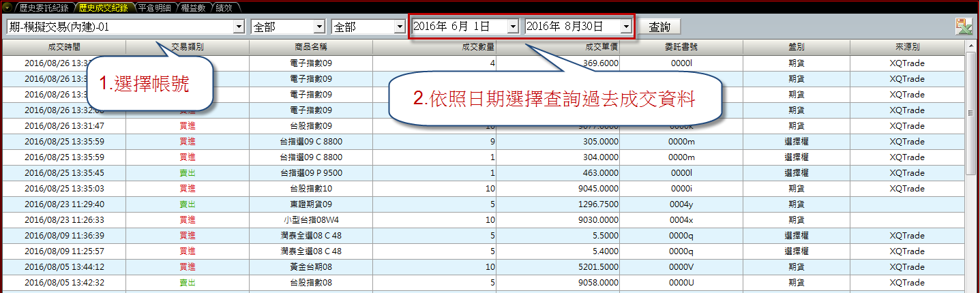Click the 商品名稱 column header
The width and height of the screenshot is (980, 293).
pyautogui.click(x=310, y=47)
